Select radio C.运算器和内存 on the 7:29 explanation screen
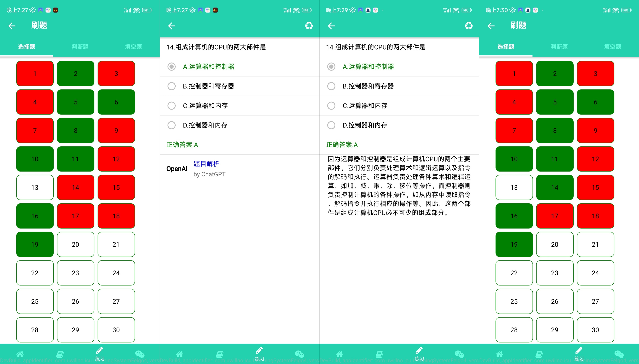Image resolution: width=639 pixels, height=364 pixels. 331,106
